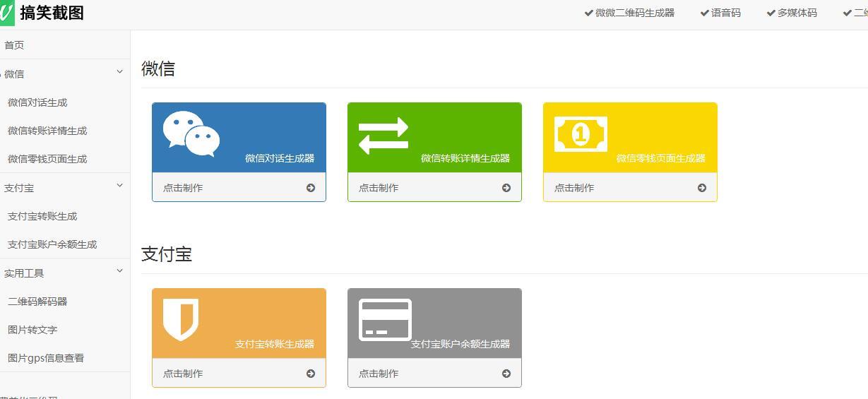Click the 微信转账详情生成器 card title text
The width and height of the screenshot is (868, 399).
(465, 158)
